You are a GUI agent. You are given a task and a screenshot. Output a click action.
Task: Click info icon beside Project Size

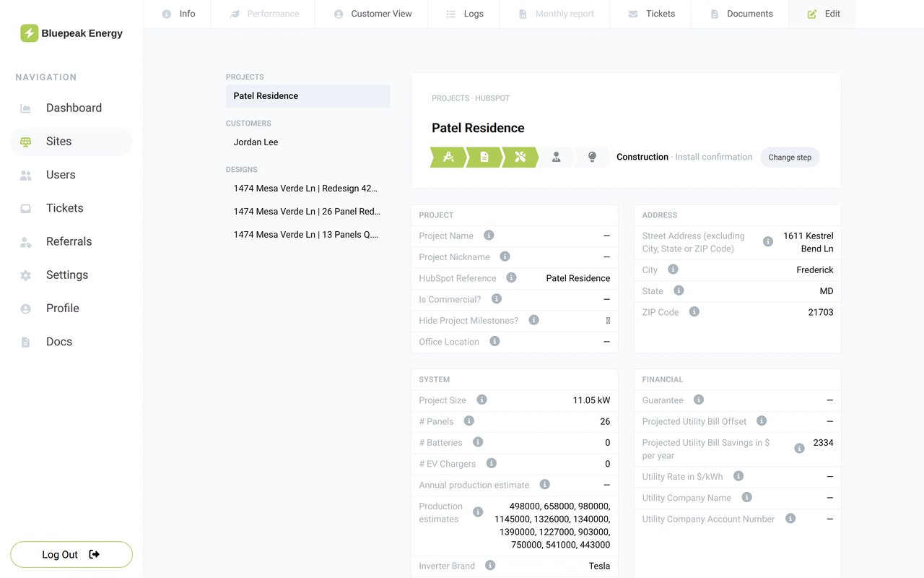(x=481, y=400)
